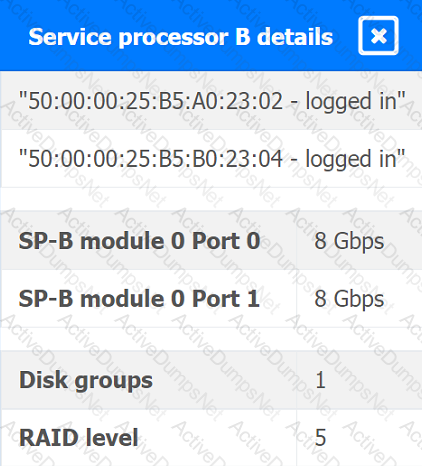Click the Service processor B details title
Screen dimensions: 422x466
181,36
